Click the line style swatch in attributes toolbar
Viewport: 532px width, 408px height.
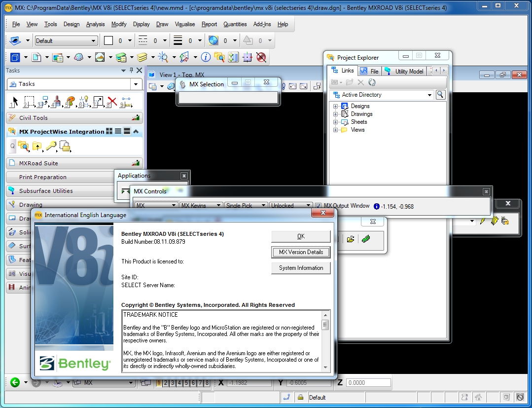pos(143,41)
